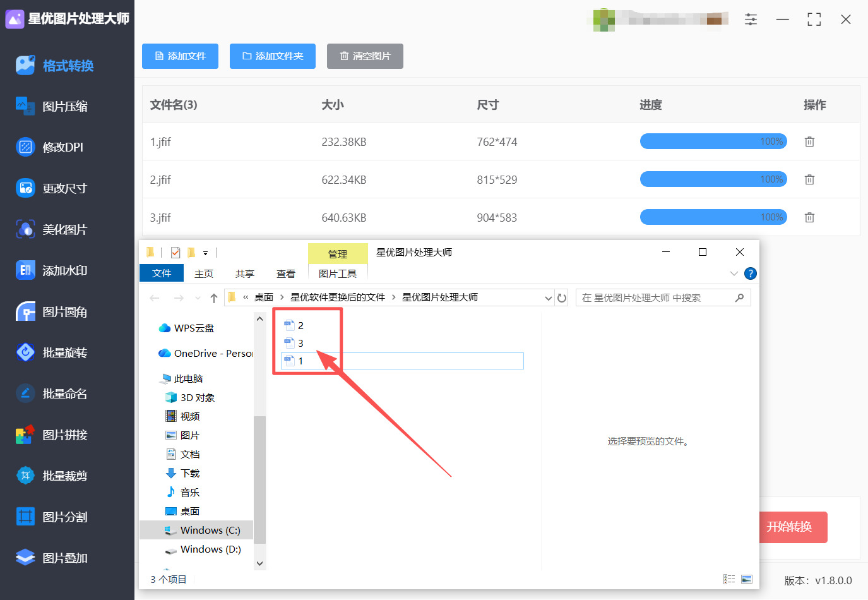This screenshot has width=868, height=600.
Task: Click the 清空图片 button
Action: [365, 56]
